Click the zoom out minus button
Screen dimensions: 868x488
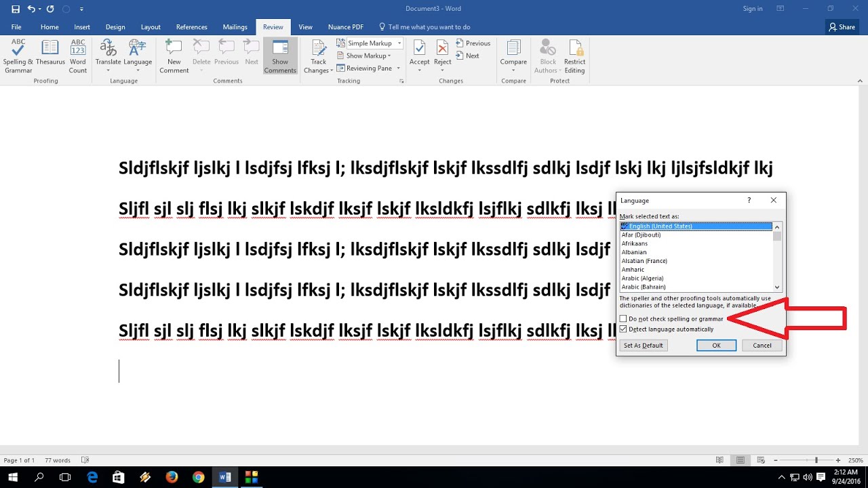(x=776, y=460)
